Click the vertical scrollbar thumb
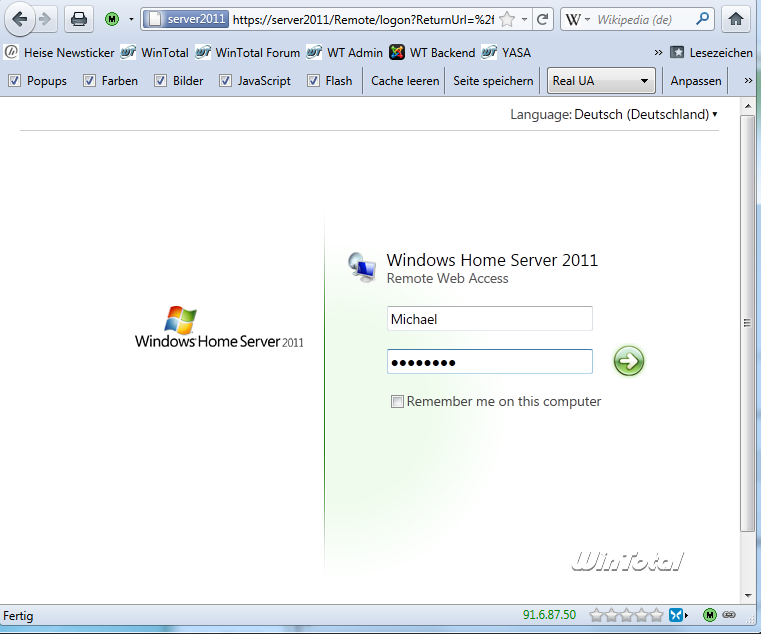761x634 pixels. tap(747, 323)
